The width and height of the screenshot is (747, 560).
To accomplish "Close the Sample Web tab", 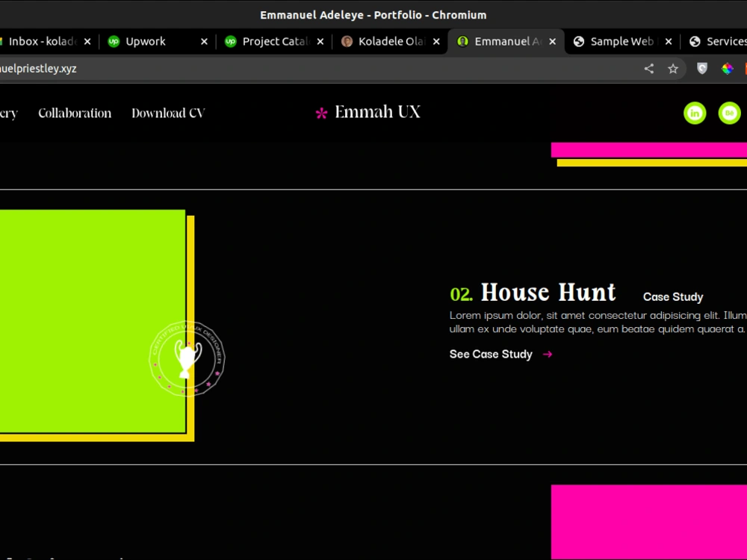I will [x=669, y=42].
